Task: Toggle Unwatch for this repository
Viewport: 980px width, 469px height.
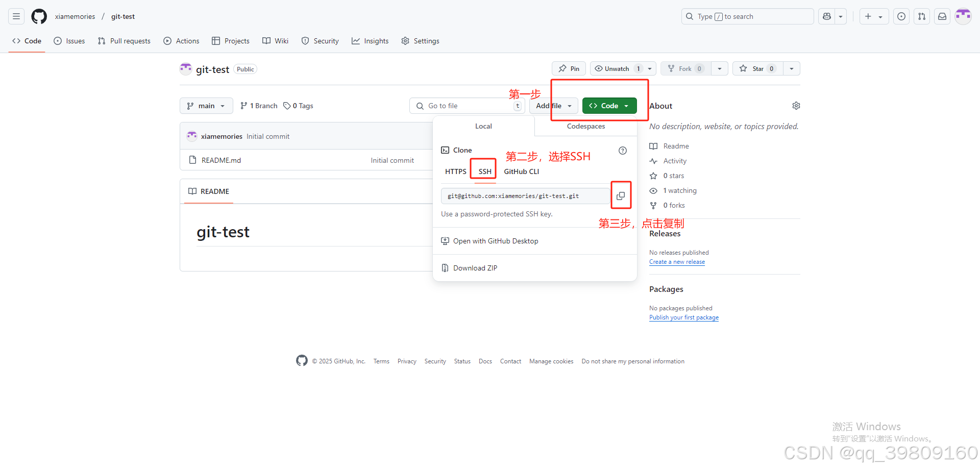Action: tap(617, 68)
